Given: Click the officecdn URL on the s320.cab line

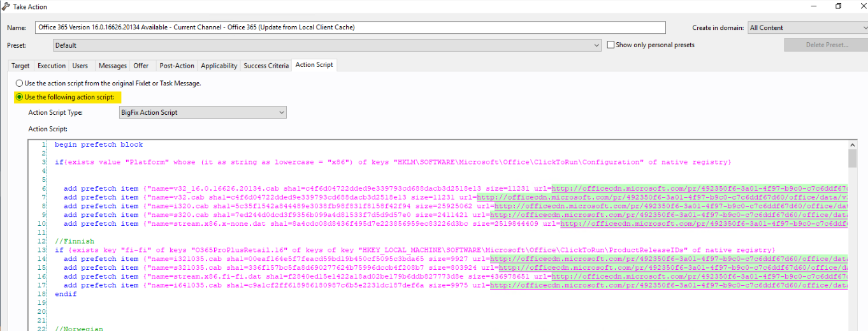Looking at the screenshot, I should (x=669, y=216).
